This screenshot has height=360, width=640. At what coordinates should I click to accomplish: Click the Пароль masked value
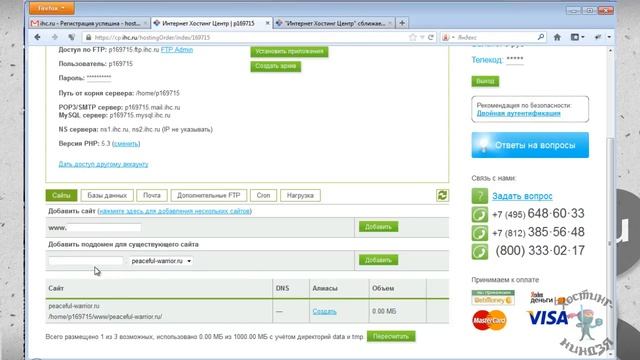(x=99, y=78)
